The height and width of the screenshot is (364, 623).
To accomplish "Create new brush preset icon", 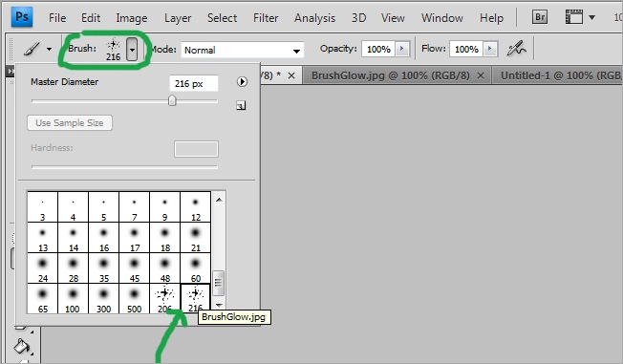I will pyautogui.click(x=241, y=106).
